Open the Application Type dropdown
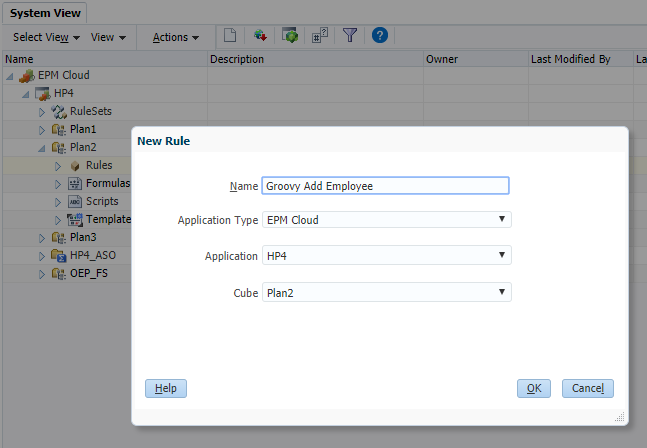This screenshot has width=647, height=448. [386, 220]
